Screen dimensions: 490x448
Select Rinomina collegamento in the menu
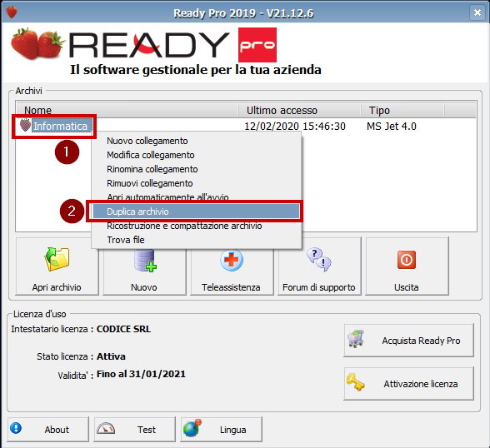coord(152,169)
